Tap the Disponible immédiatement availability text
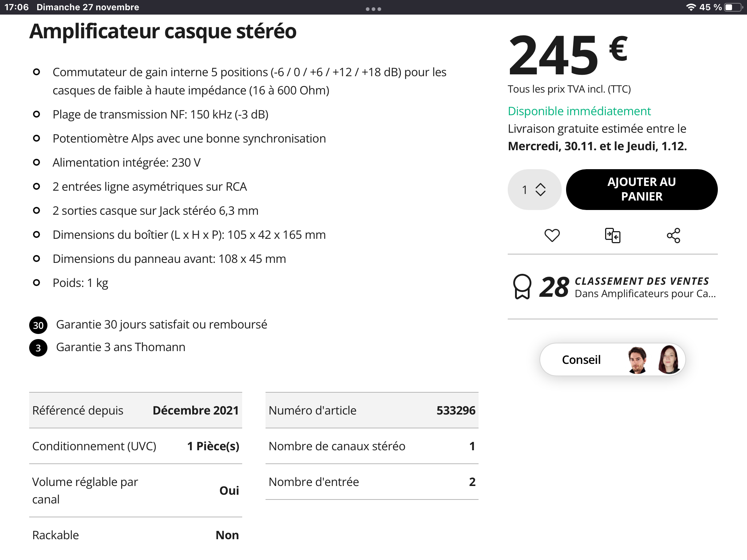 coord(579,111)
